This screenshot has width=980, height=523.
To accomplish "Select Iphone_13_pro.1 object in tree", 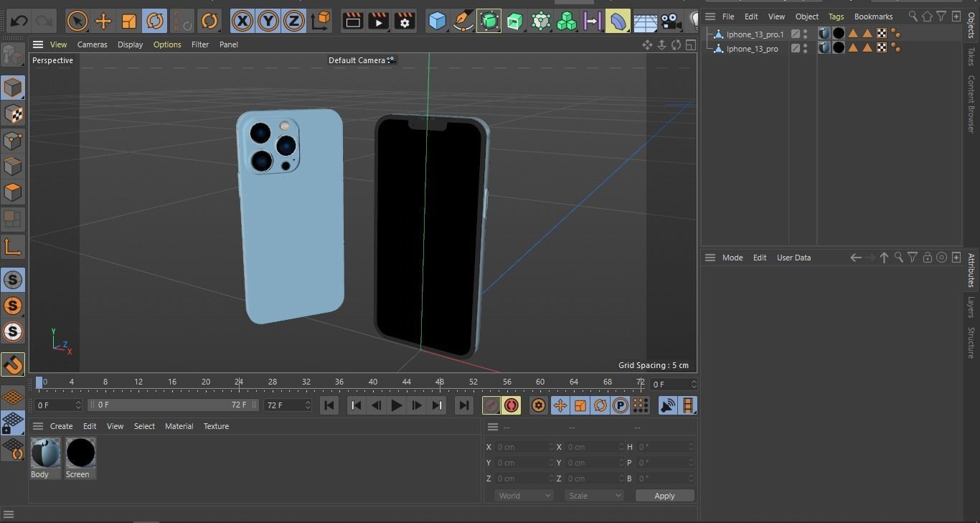I will tap(755, 34).
